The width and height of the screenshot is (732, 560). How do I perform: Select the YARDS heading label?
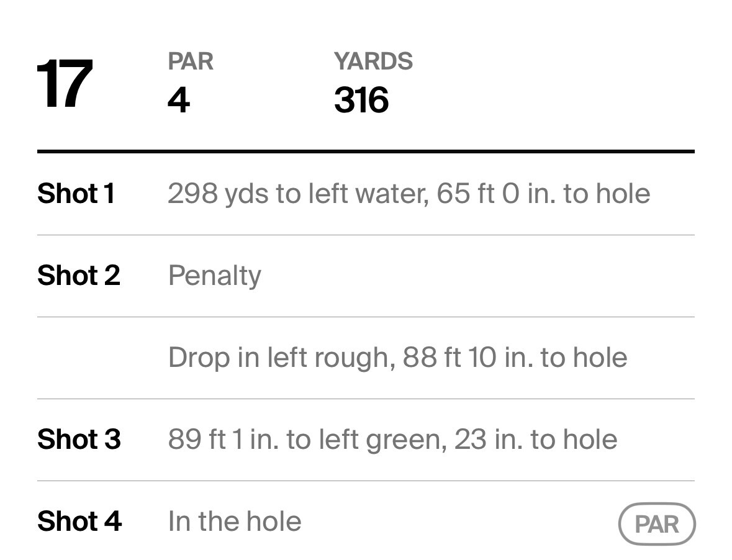click(x=373, y=61)
